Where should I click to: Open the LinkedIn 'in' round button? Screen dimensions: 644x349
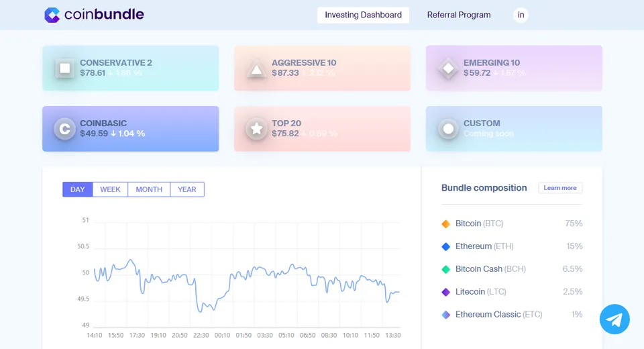click(x=521, y=15)
